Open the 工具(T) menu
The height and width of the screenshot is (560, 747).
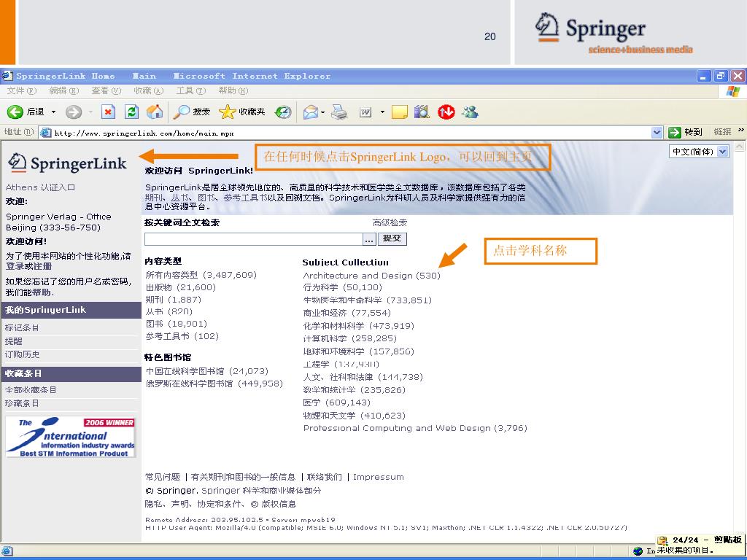coord(191,90)
